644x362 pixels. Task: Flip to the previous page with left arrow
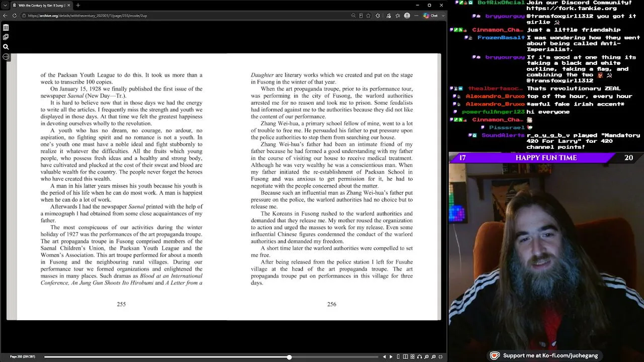tap(384, 357)
